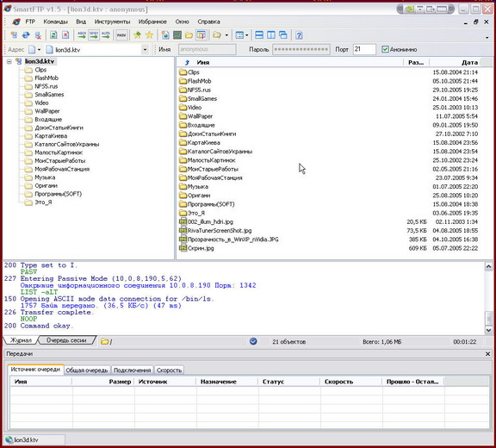Viewport: 496px width, 448px height.
Task: Click the new folder icon in toolbar
Action: pyautogui.click(x=217, y=35)
